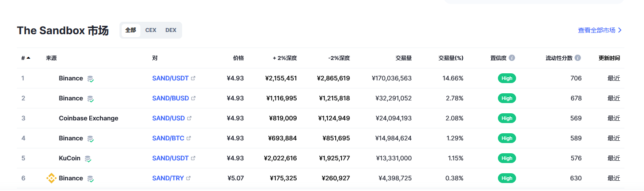Image resolution: width=644 pixels, height=191 pixels.
Task: Click +2% depth value ¥2,155,451
Action: [x=281, y=78]
